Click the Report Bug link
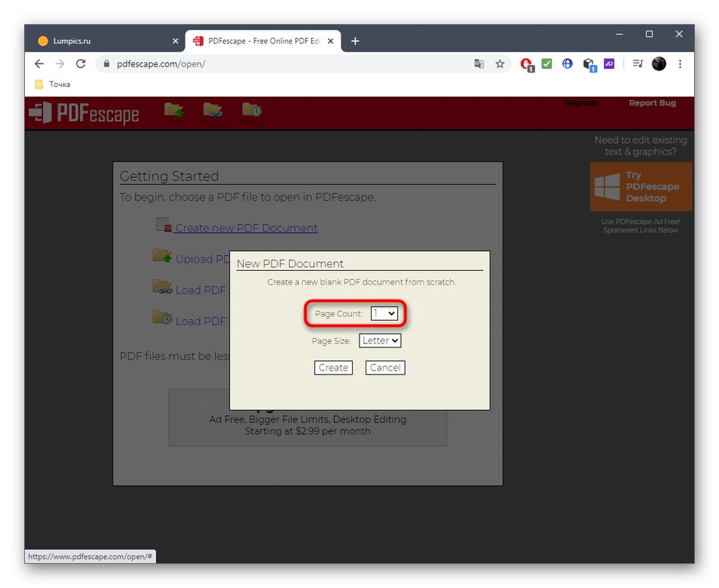Viewport: 719px width, 588px height. (x=652, y=103)
